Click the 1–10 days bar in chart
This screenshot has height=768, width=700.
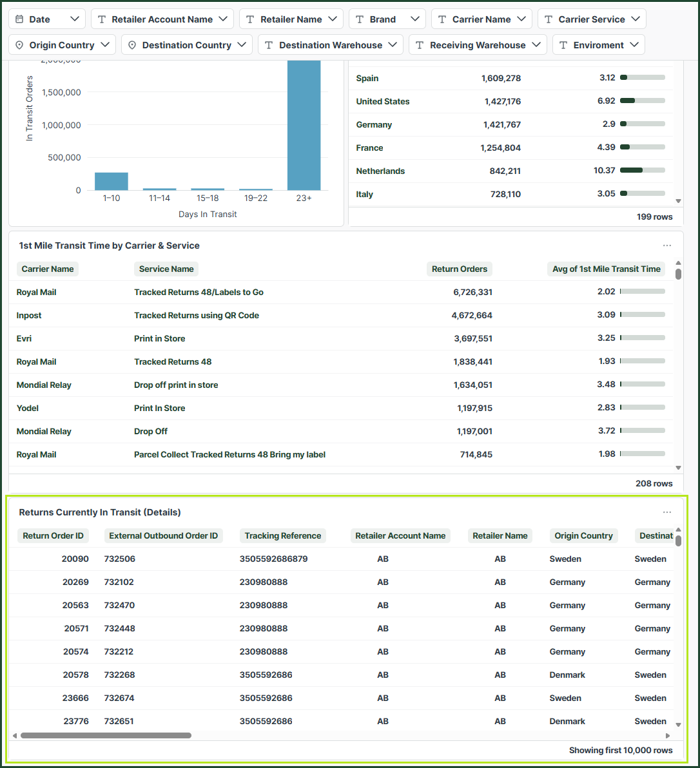112,181
